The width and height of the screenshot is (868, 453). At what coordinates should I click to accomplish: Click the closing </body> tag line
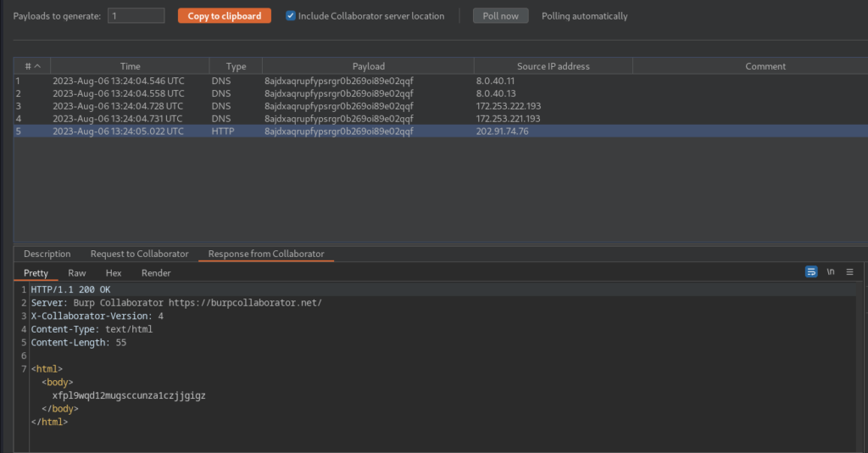[x=60, y=409]
